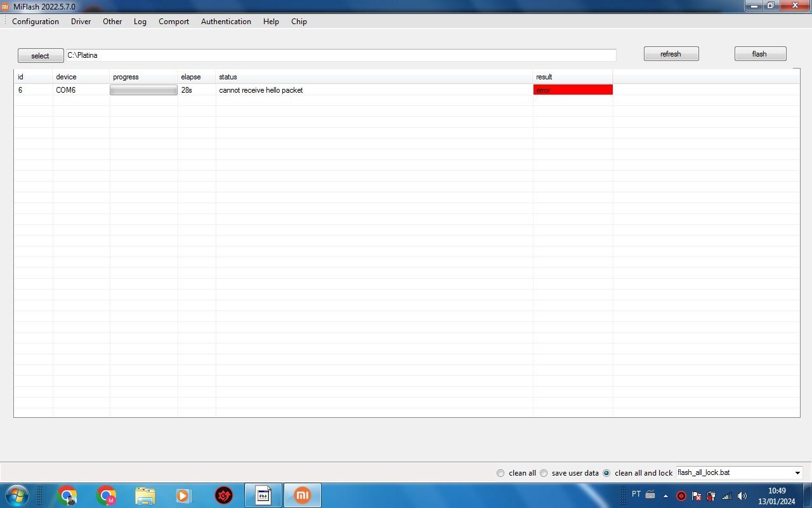The image size is (812, 508).
Task: Select the clean all radio button
Action: coord(501,473)
